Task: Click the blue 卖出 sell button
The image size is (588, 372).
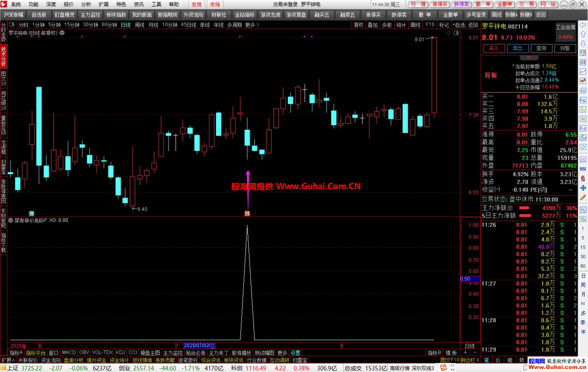Action: point(517,48)
